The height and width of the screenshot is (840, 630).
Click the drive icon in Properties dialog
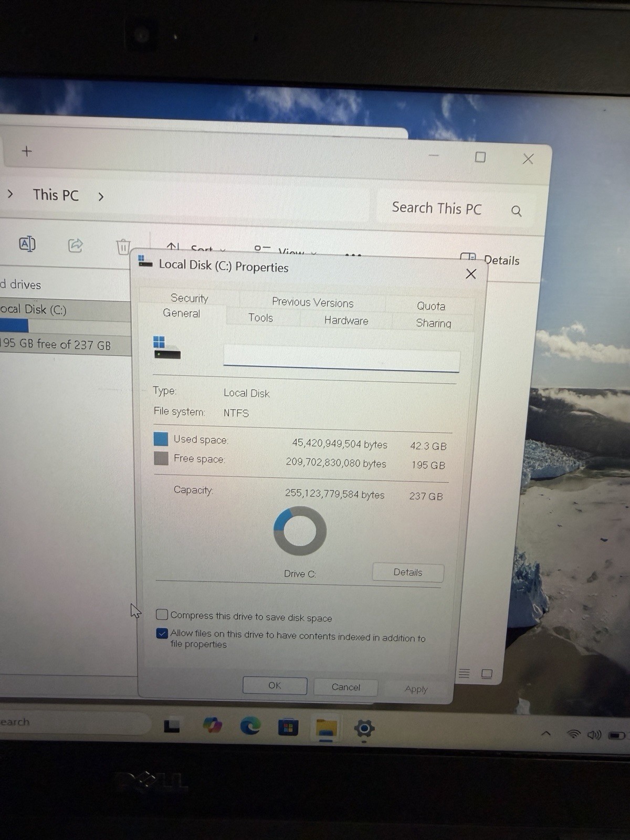(x=166, y=348)
